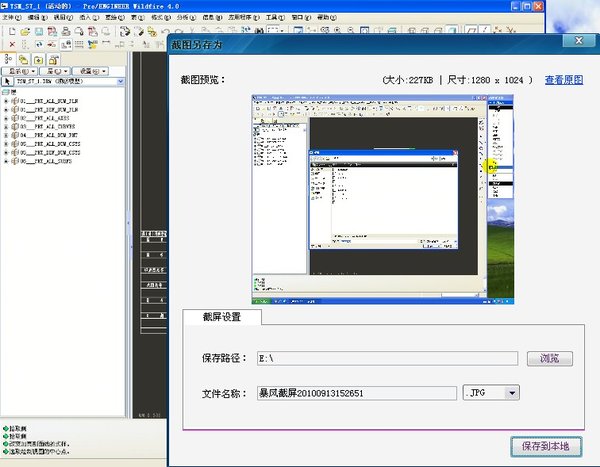Click the New file icon in toolbar

pyautogui.click(x=12, y=32)
